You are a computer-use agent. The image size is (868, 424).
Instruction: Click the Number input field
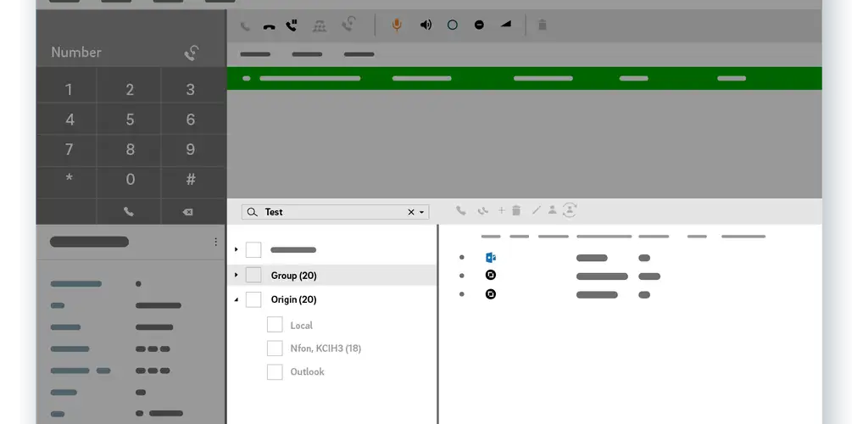(x=110, y=53)
